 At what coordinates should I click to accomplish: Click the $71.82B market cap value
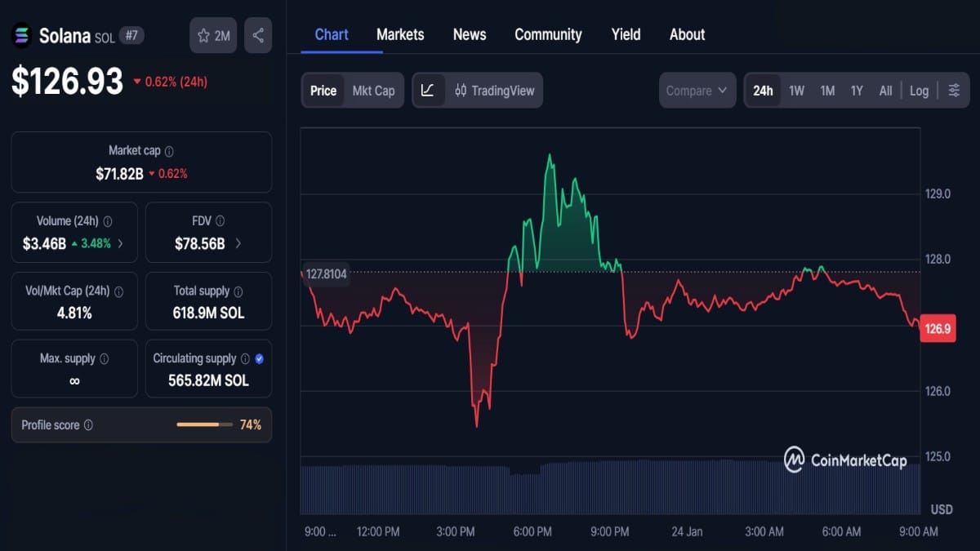tap(119, 173)
